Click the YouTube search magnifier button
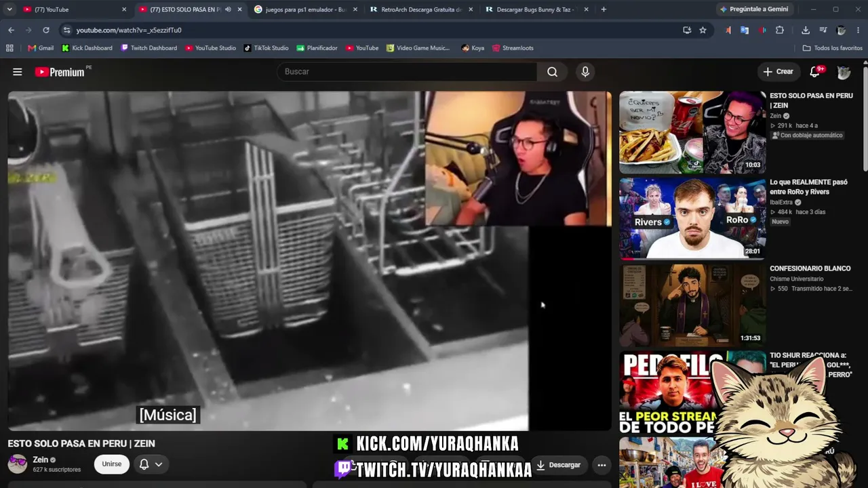868x488 pixels. (553, 72)
